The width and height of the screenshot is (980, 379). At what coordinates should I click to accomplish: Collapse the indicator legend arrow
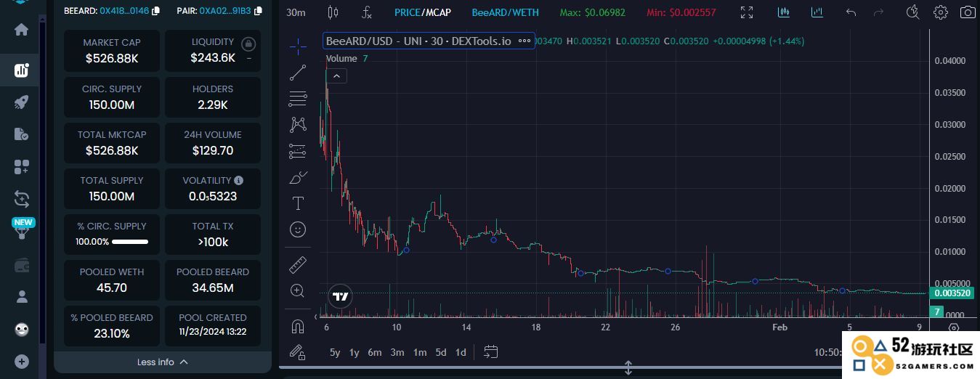coord(336,76)
